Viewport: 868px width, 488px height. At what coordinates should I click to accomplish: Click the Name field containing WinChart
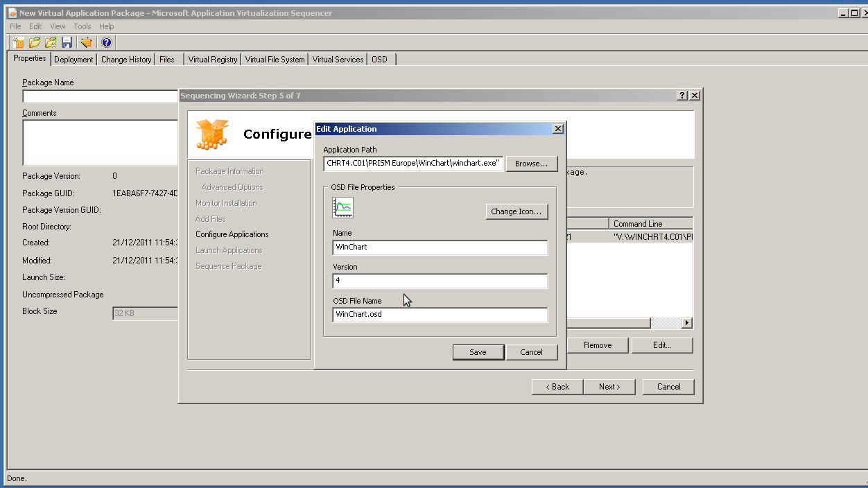pyautogui.click(x=440, y=247)
